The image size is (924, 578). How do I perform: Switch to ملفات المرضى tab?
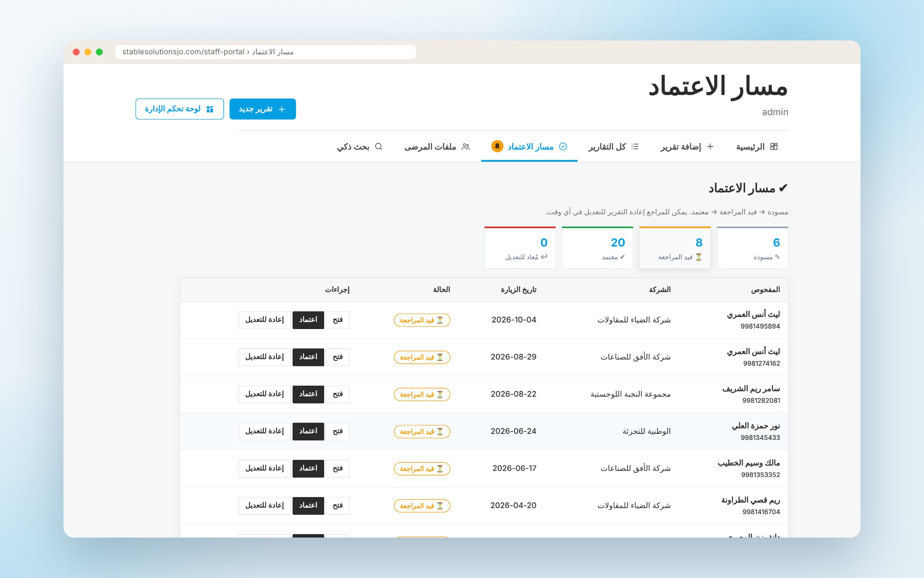coord(437,147)
